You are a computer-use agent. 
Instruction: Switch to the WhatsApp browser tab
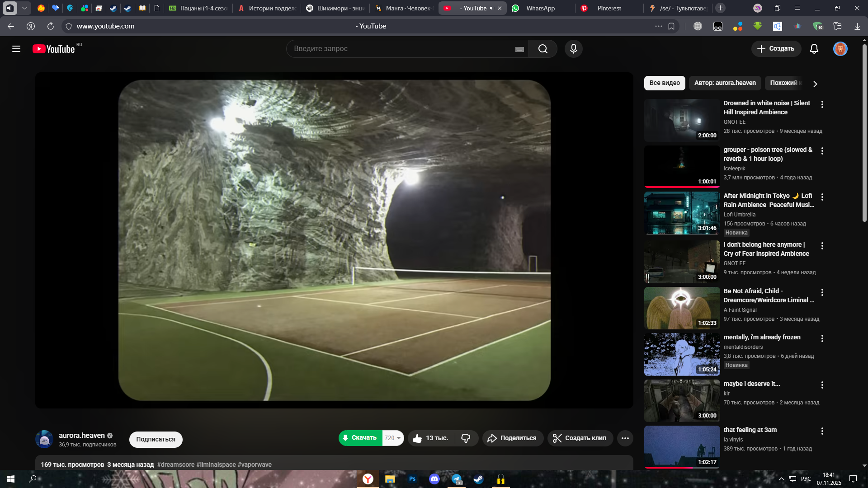540,8
